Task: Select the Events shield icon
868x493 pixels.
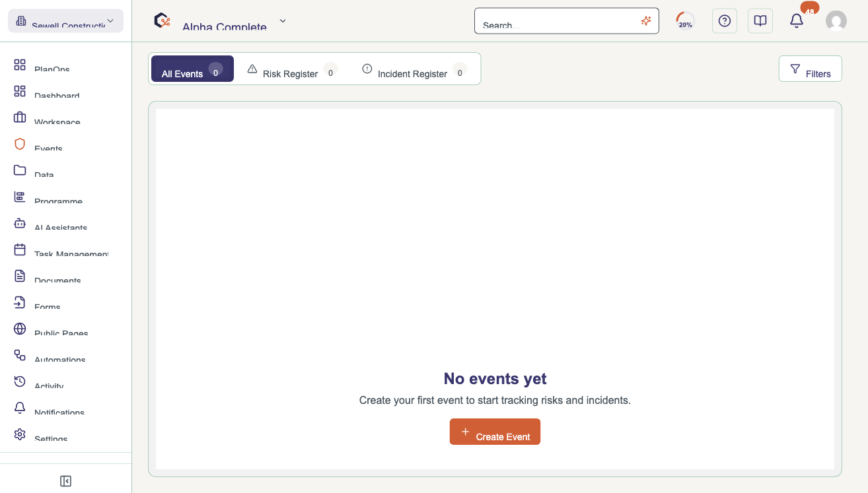Action: tap(20, 144)
